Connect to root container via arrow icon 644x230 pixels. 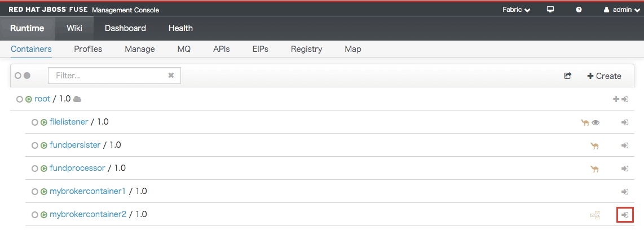coord(625,99)
